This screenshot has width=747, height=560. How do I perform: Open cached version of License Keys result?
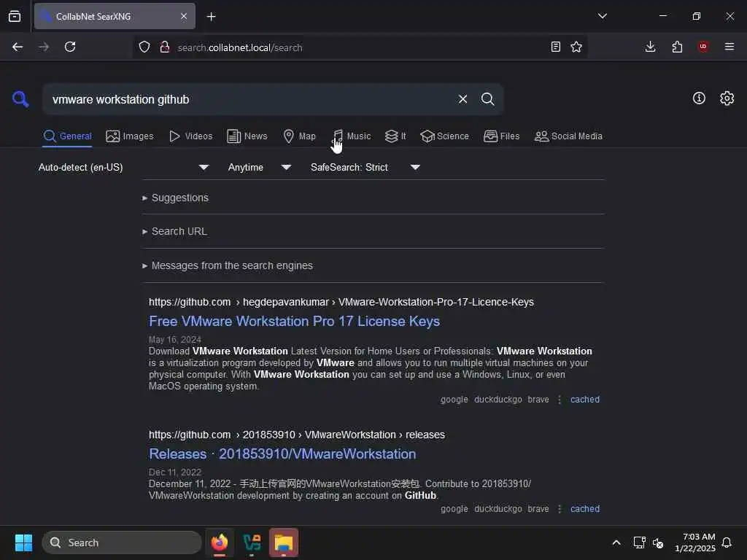[x=585, y=400]
